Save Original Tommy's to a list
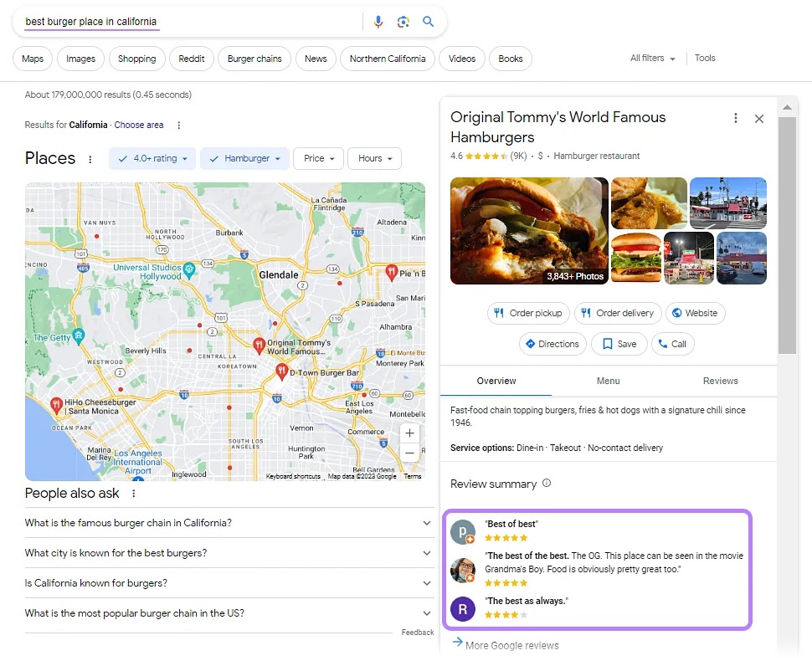812x666 pixels. (x=619, y=344)
